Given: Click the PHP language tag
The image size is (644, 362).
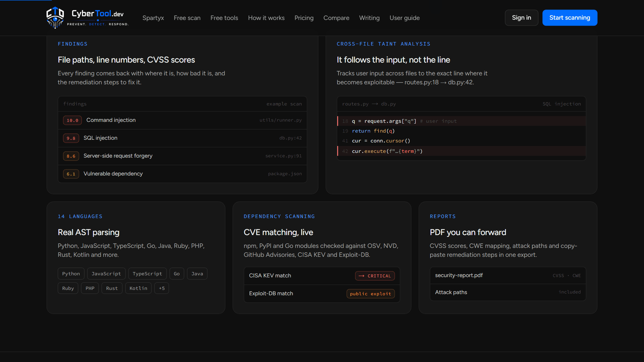Looking at the screenshot, I should coord(90,288).
